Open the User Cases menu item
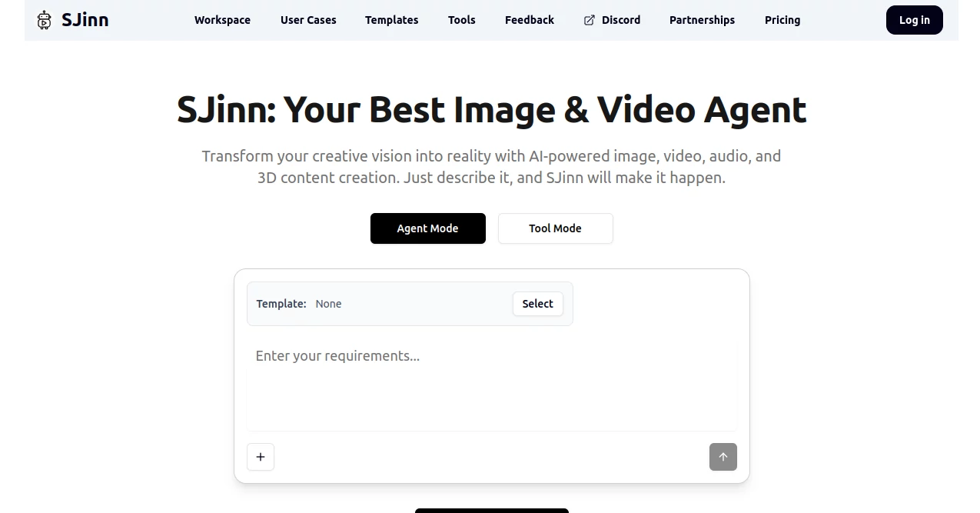980x513 pixels. [308, 20]
